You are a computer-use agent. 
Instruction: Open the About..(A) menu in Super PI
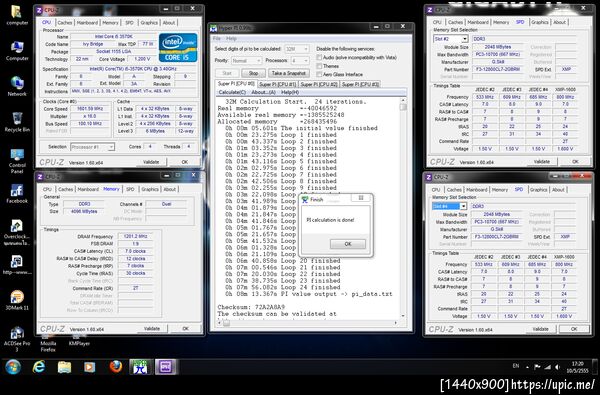(x=263, y=92)
